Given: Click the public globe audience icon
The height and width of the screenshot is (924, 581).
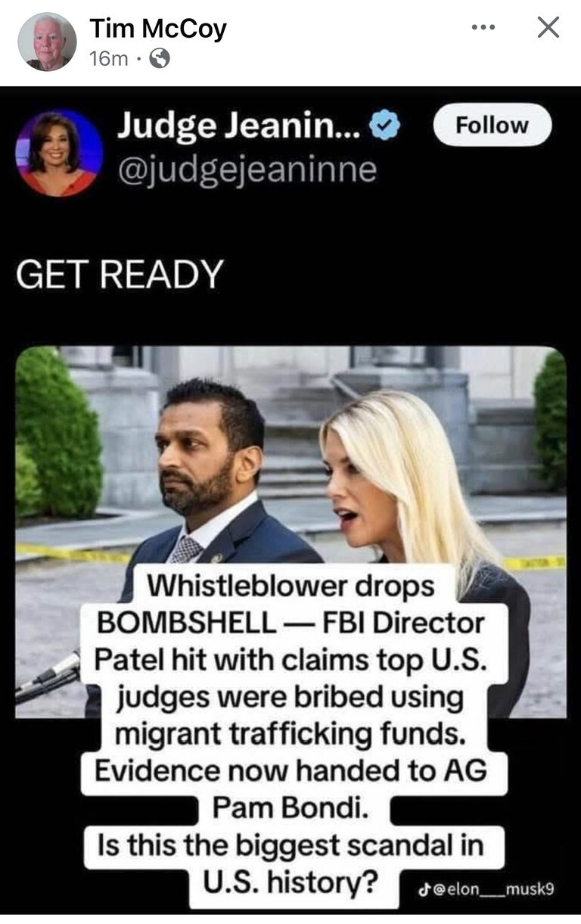Looking at the screenshot, I should click(160, 58).
